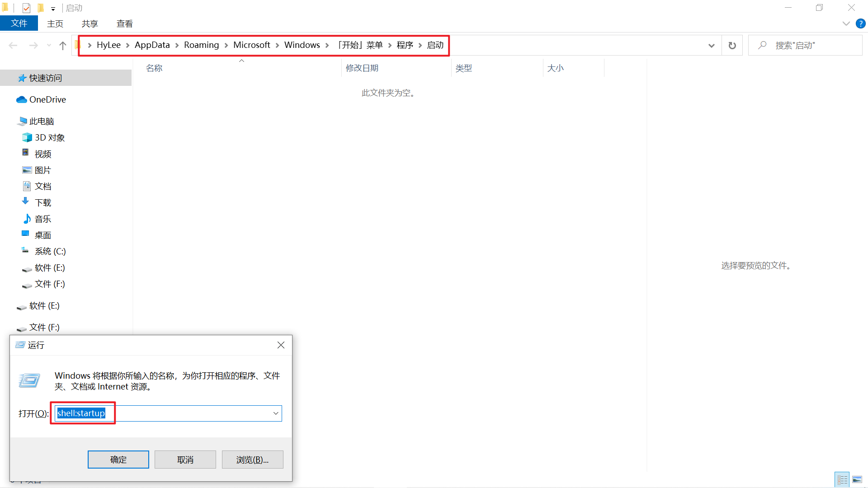Expand the chevron after Microsoft in path
This screenshot has height=488, width=868.
pyautogui.click(x=277, y=45)
